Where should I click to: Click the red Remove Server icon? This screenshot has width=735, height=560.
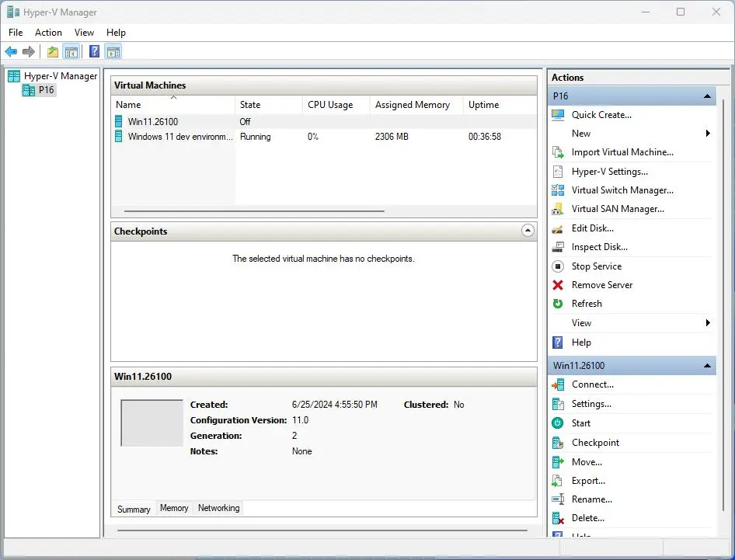click(558, 285)
